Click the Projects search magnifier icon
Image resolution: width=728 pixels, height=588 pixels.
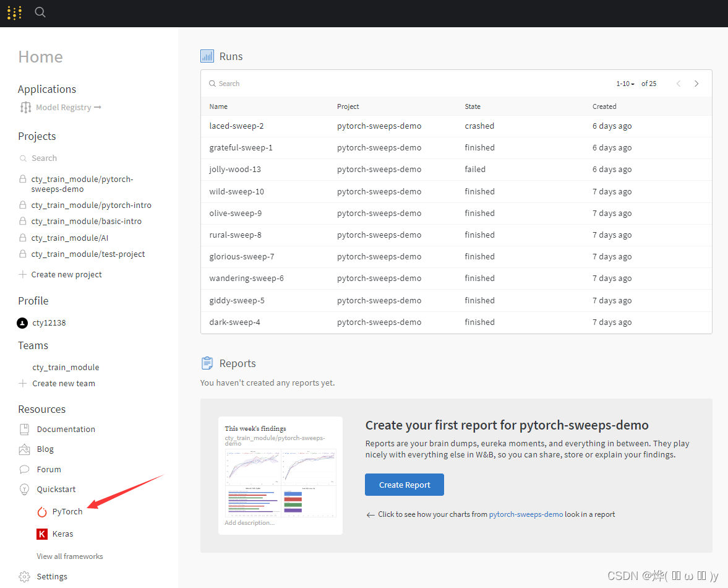(x=23, y=158)
